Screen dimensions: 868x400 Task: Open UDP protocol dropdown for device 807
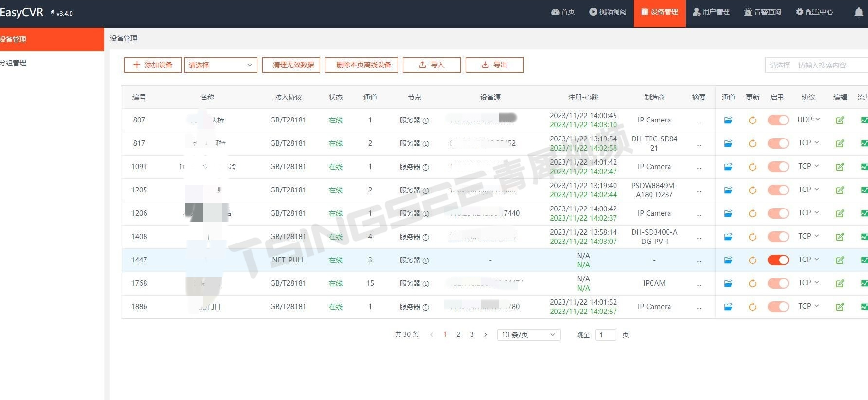coord(809,120)
